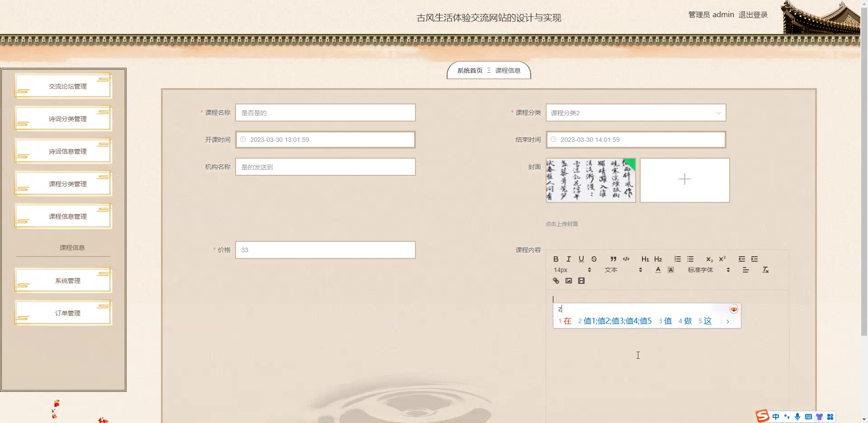Expand the 课程分类 dropdown
This screenshot has width=868, height=423.
(x=636, y=113)
